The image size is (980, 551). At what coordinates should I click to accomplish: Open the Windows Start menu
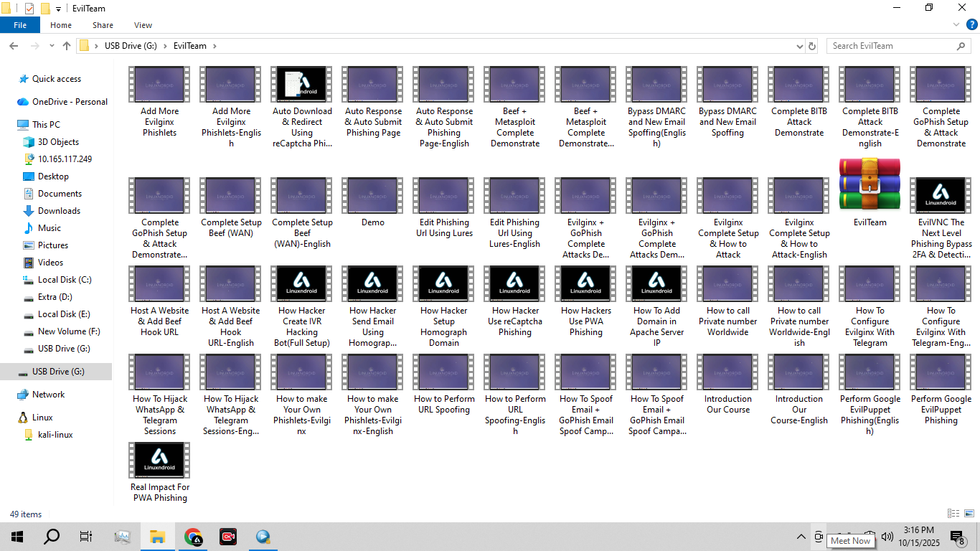point(17,537)
